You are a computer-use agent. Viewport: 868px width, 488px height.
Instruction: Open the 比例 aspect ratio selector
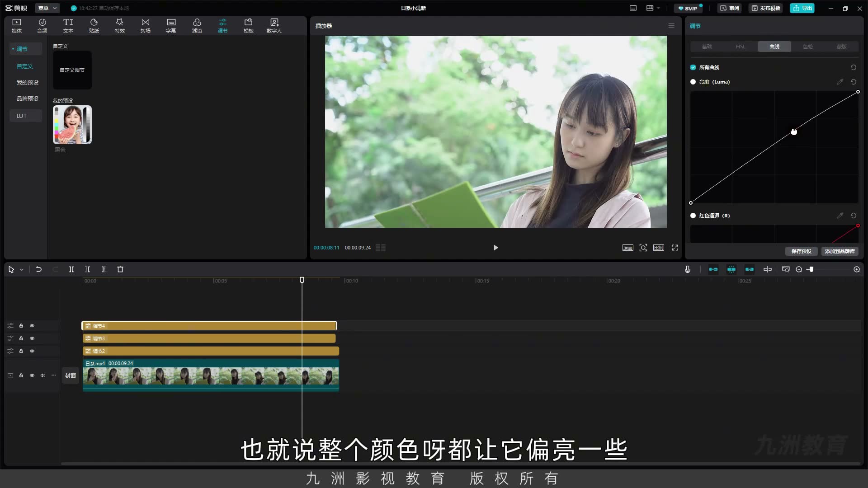point(659,248)
